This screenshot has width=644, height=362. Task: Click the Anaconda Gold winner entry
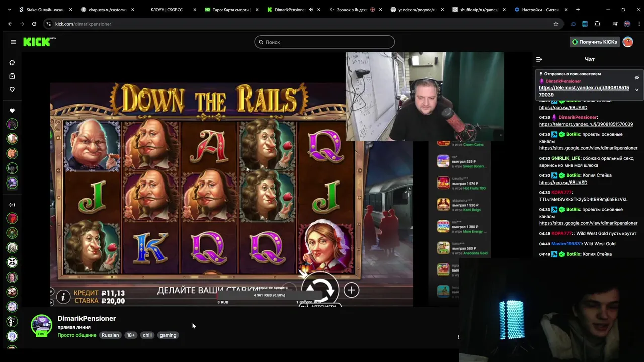click(462, 248)
